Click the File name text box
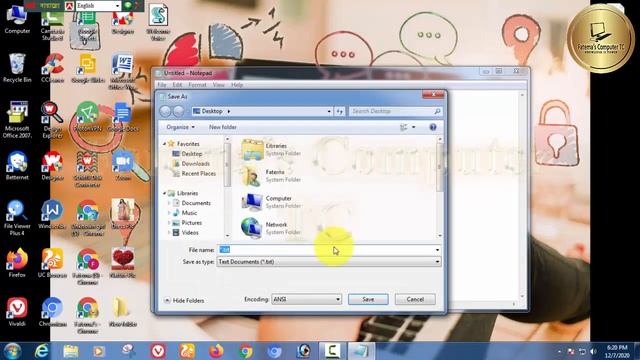This screenshot has height=360, width=640. [325, 250]
